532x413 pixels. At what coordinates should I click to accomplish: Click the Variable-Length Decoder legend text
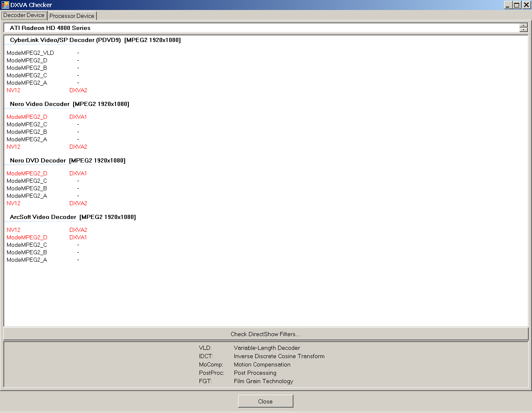(x=267, y=348)
